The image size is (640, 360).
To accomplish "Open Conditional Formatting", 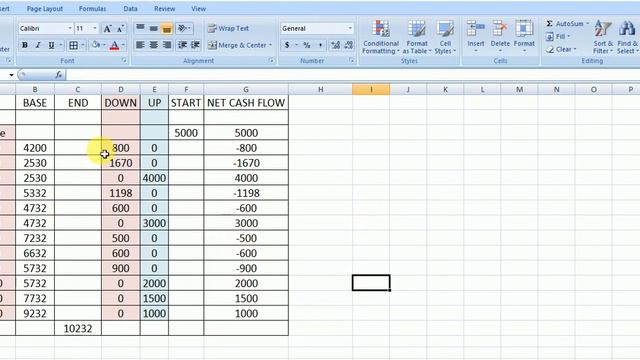I will [x=380, y=37].
